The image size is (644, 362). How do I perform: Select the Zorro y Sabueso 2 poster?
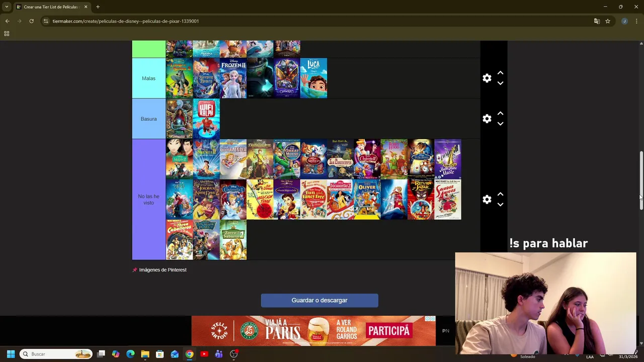pos(233,240)
